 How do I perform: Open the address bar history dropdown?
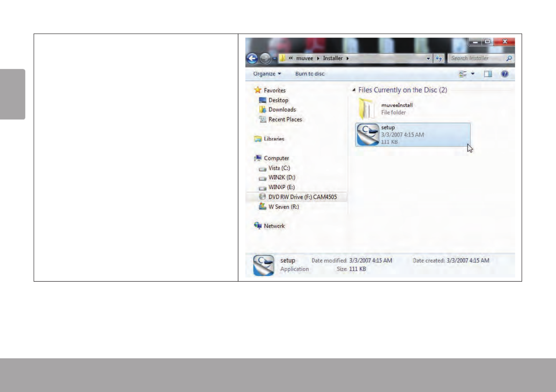pos(428,58)
